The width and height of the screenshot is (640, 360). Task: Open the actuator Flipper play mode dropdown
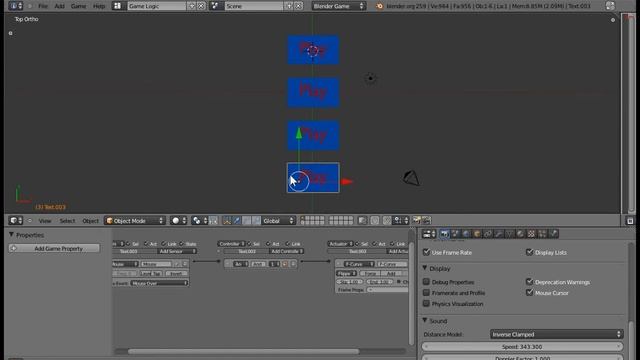(x=347, y=273)
